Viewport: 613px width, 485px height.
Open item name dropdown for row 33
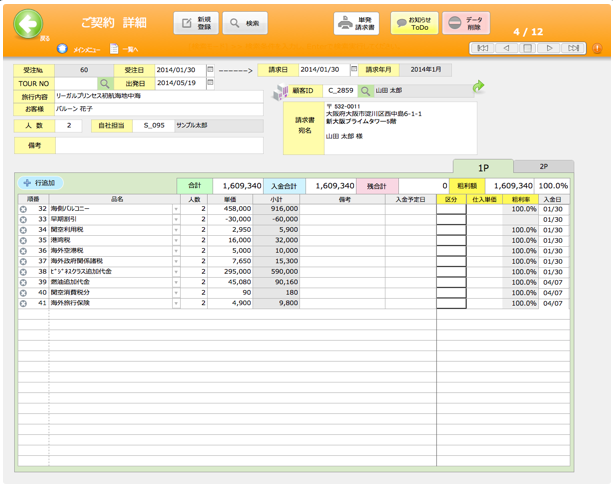[x=176, y=220]
